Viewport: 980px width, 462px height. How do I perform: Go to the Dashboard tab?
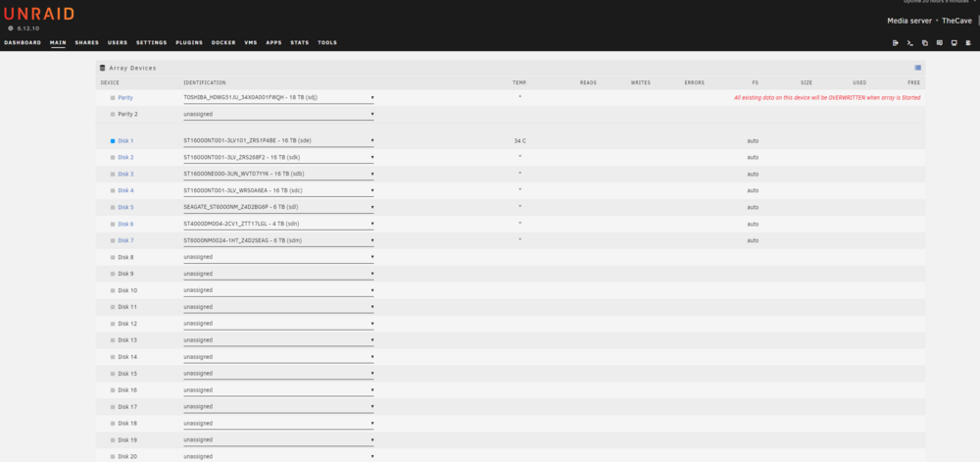(x=23, y=42)
